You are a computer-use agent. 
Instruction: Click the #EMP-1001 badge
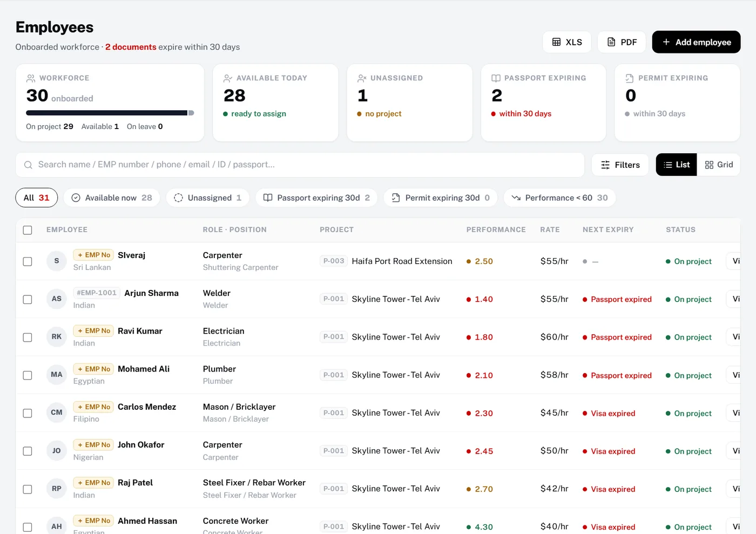point(97,293)
